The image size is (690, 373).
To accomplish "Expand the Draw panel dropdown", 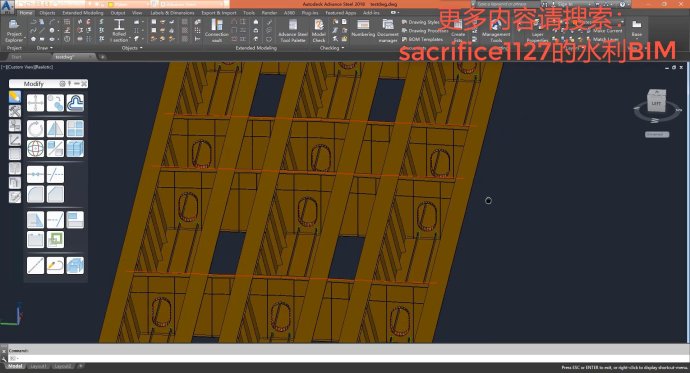I will [x=44, y=48].
